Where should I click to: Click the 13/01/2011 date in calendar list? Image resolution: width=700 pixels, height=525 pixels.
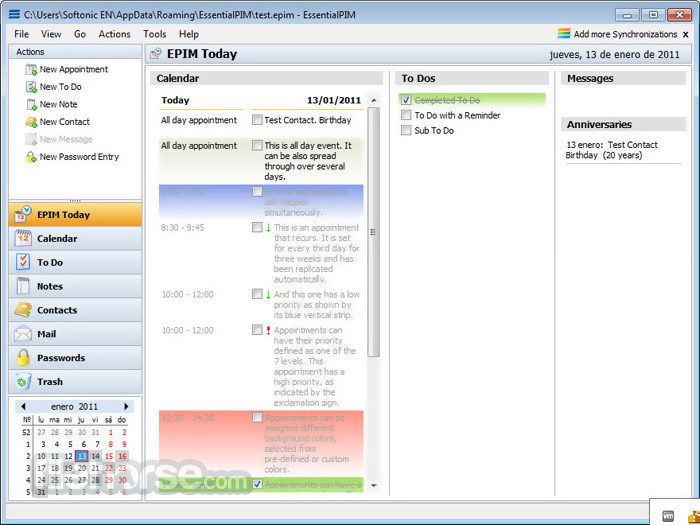(x=333, y=100)
